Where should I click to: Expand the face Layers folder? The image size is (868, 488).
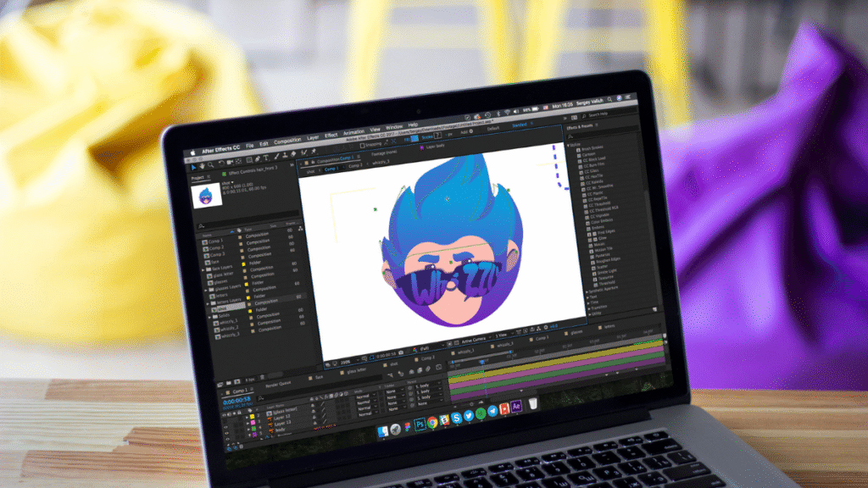203,269
